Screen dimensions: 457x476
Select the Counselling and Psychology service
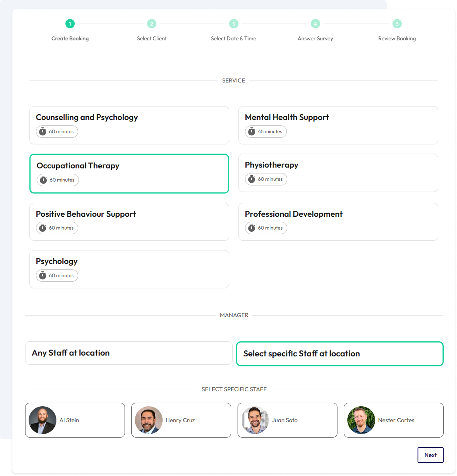129,125
